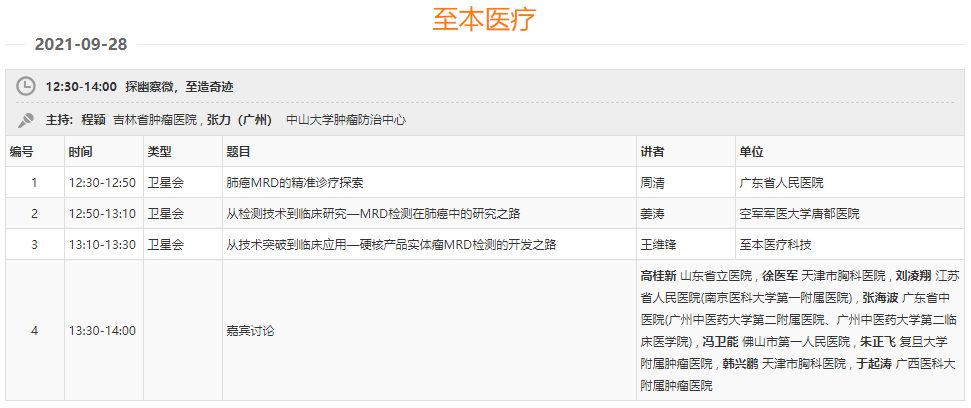This screenshot has width=971, height=408.
Task: Click the 题目 column header
Action: pyautogui.click(x=238, y=152)
